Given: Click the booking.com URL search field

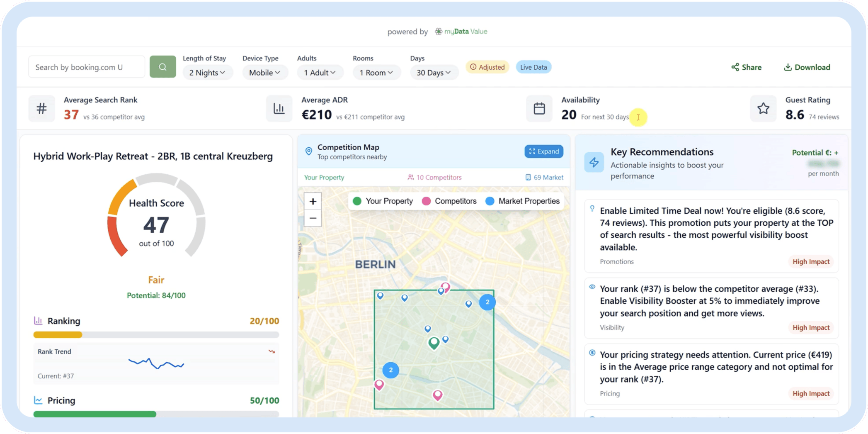Looking at the screenshot, I should 86,67.
